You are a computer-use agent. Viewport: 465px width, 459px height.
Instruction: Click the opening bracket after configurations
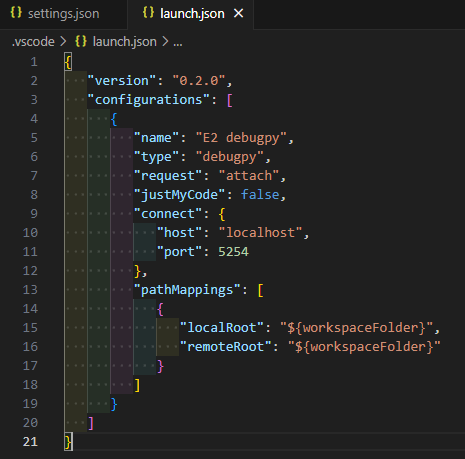(229, 100)
